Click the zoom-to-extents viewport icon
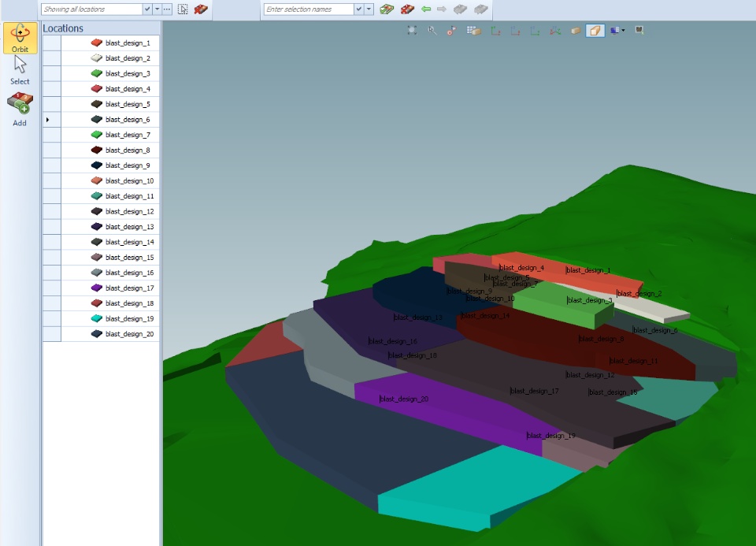The height and width of the screenshot is (546, 756). point(412,31)
